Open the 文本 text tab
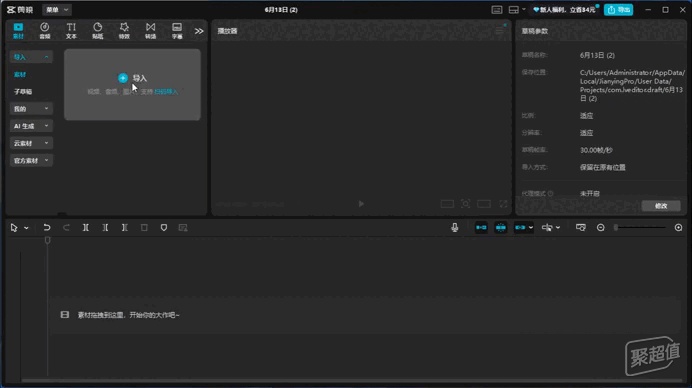The height and width of the screenshot is (388, 692). [71, 30]
